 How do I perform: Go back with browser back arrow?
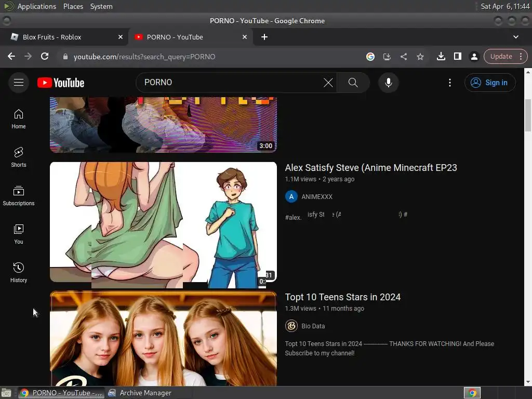(11, 56)
